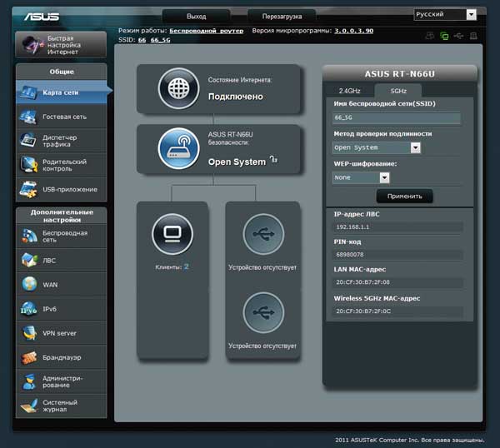Click the Беспроводной роутер mode link
The width and height of the screenshot is (500, 448).
[207, 31]
